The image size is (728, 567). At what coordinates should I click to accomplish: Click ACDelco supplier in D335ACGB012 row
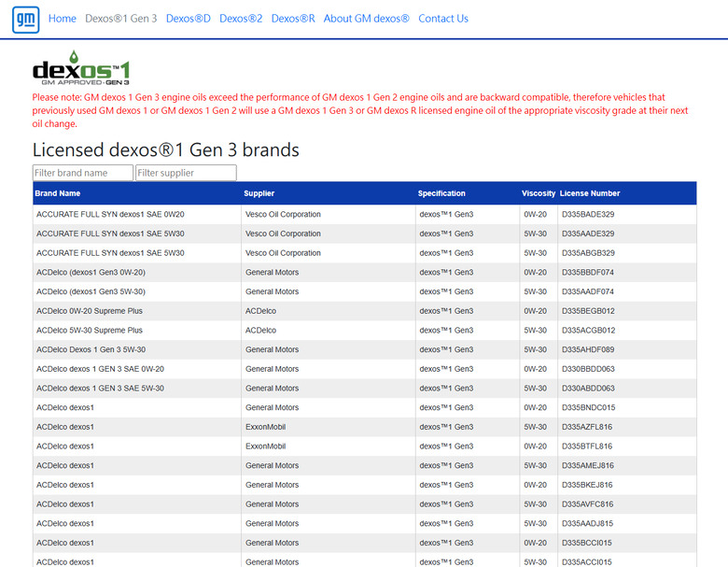coord(260,331)
